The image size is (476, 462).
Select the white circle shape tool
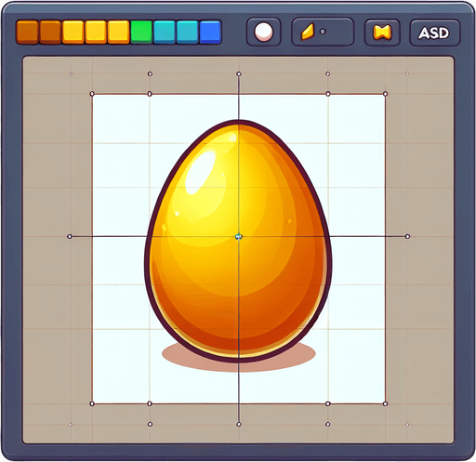[263, 32]
